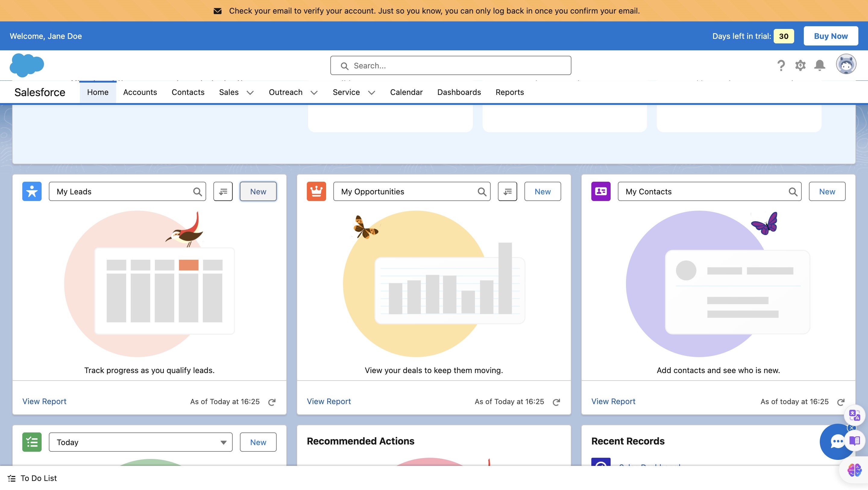Screen dimensions: 868x490
Task: Click the My Opportunities sort options icon
Action: click(x=507, y=191)
